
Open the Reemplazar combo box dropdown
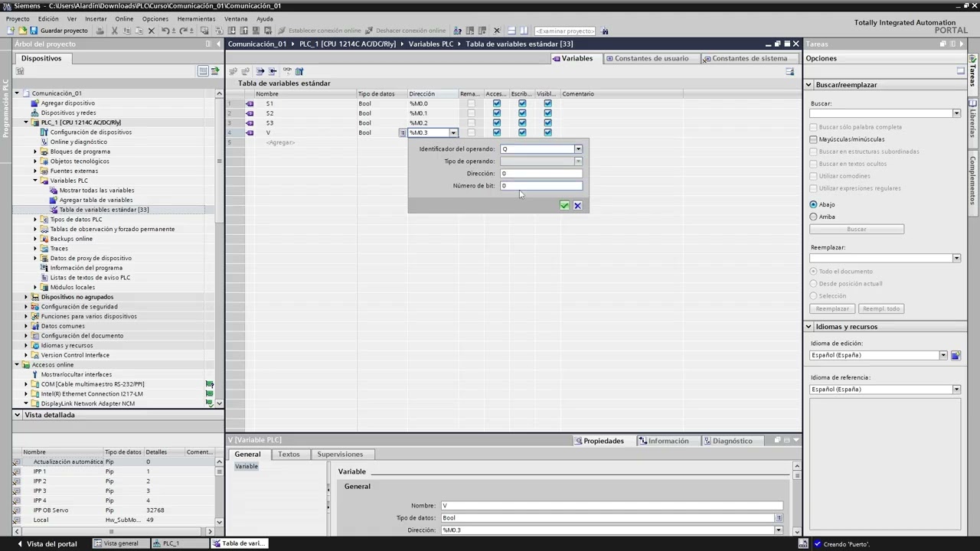pyautogui.click(x=956, y=258)
